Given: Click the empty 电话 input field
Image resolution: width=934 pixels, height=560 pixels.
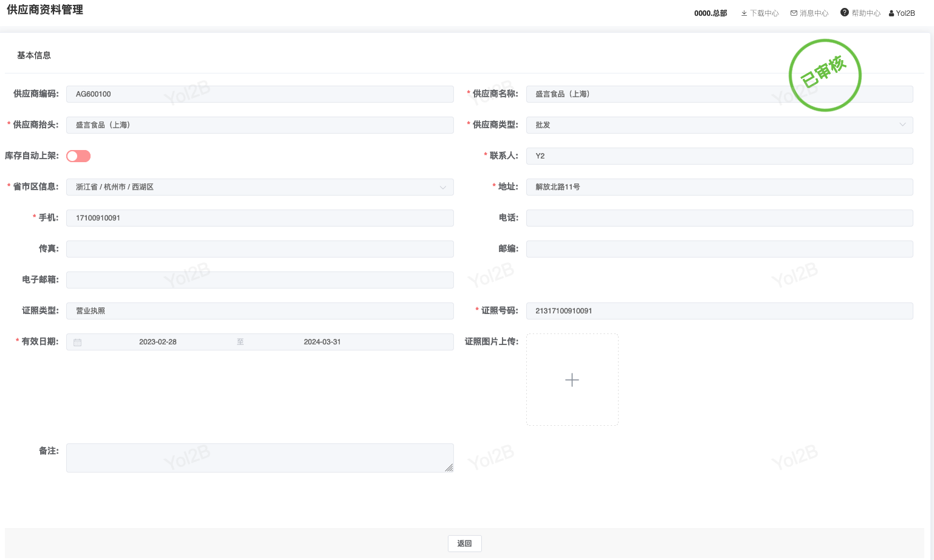Looking at the screenshot, I should 719,218.
